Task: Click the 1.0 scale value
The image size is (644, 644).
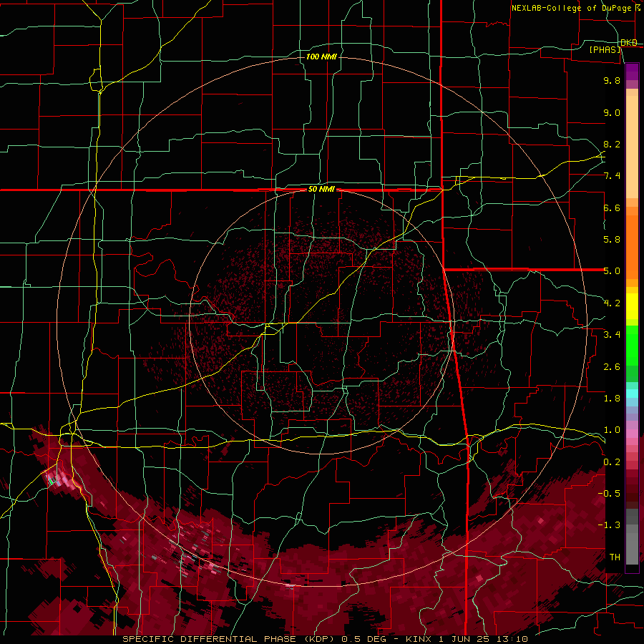Action: [612, 430]
